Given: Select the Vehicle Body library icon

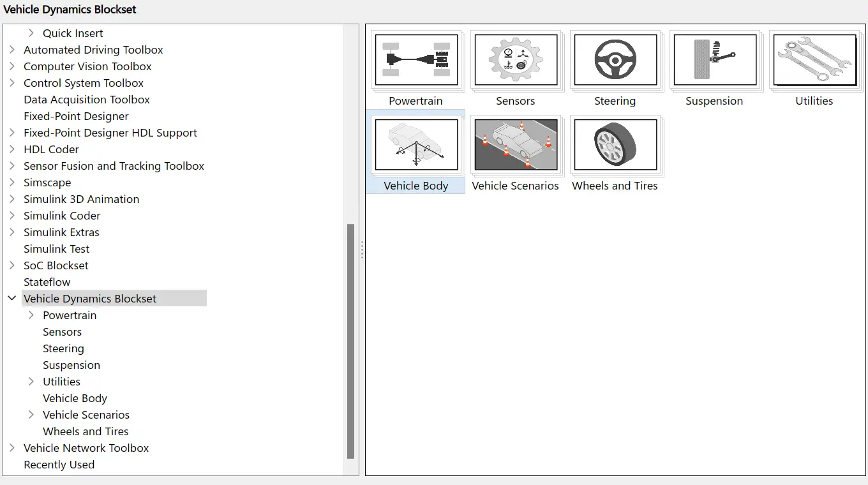Looking at the screenshot, I should click(416, 145).
